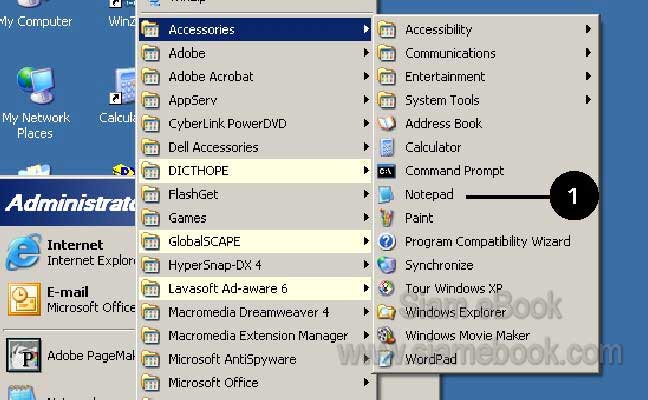The width and height of the screenshot is (648, 400).
Task: Click the FlashGet folder icon
Action: [x=150, y=195]
